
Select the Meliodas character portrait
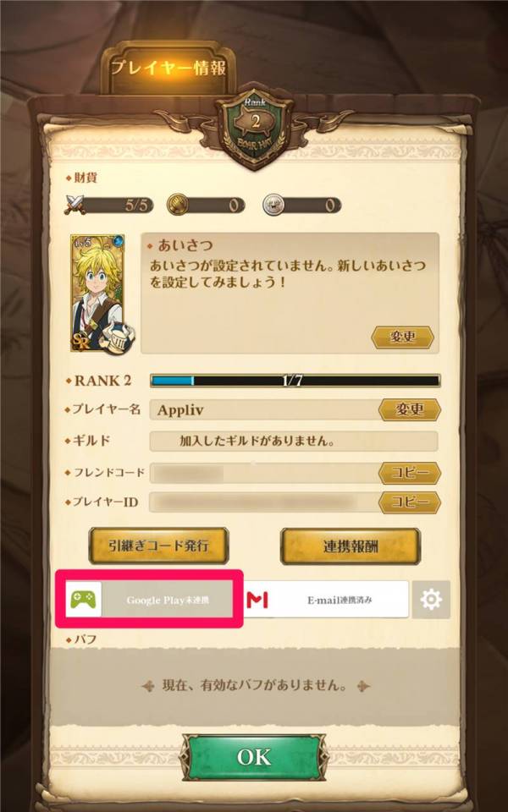point(97,294)
